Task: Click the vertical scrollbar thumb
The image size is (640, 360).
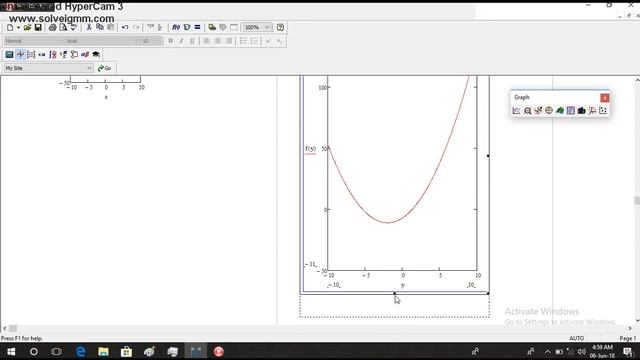Action: (x=637, y=200)
